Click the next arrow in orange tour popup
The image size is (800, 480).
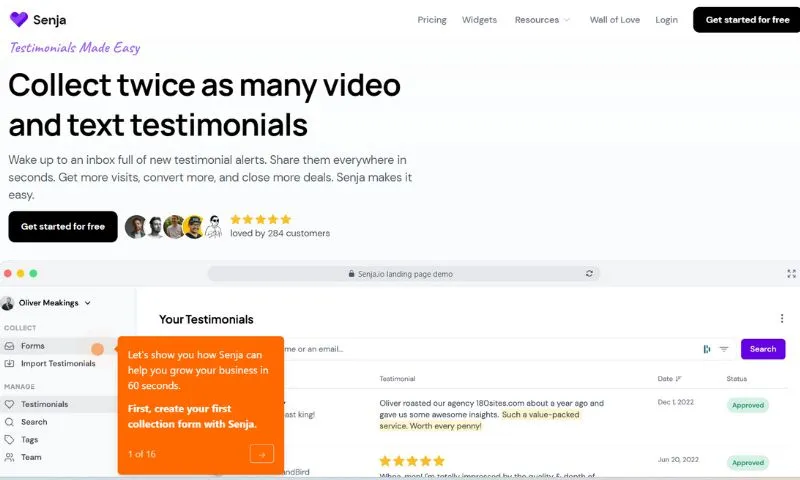point(262,454)
